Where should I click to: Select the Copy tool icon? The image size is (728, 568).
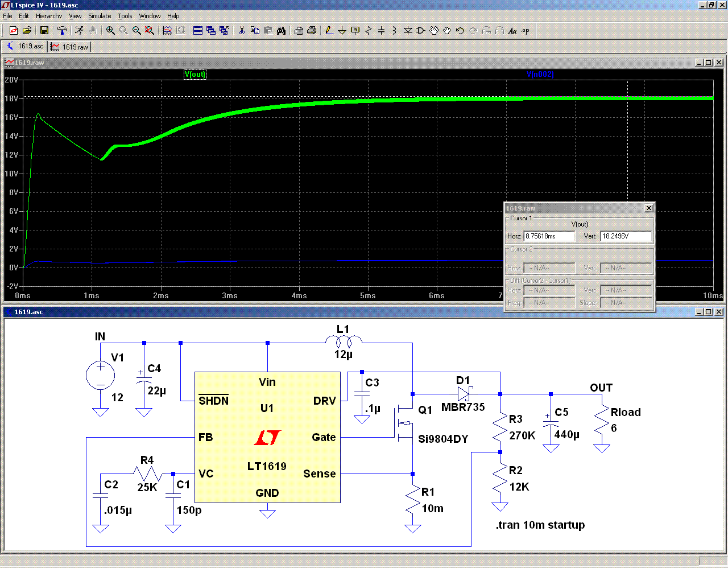point(255,31)
